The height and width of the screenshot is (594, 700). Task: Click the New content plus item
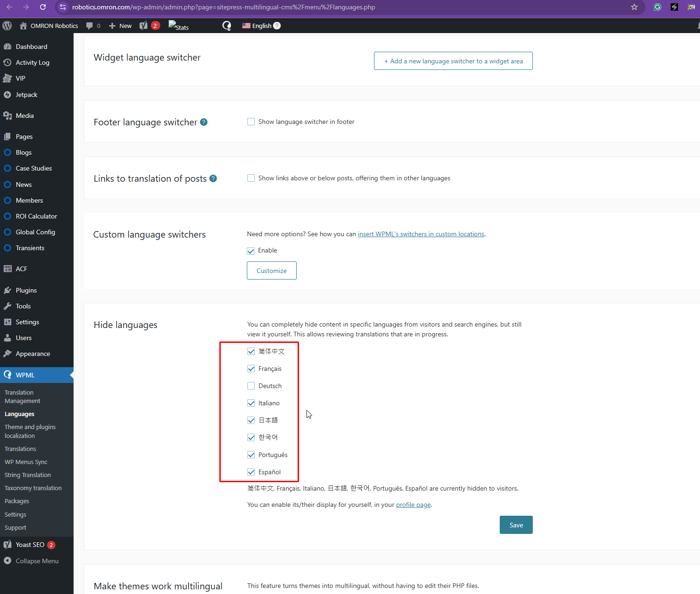pos(120,26)
